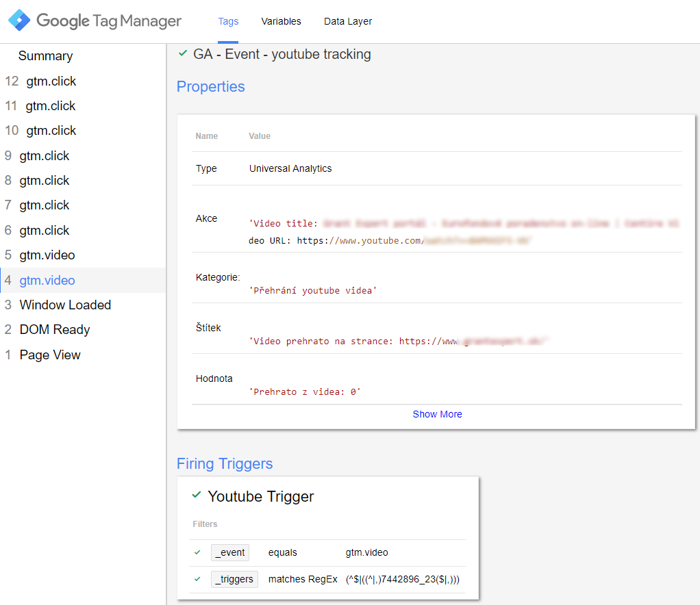This screenshot has width=700, height=605.
Task: Select Summary in the event list
Action: click(45, 55)
